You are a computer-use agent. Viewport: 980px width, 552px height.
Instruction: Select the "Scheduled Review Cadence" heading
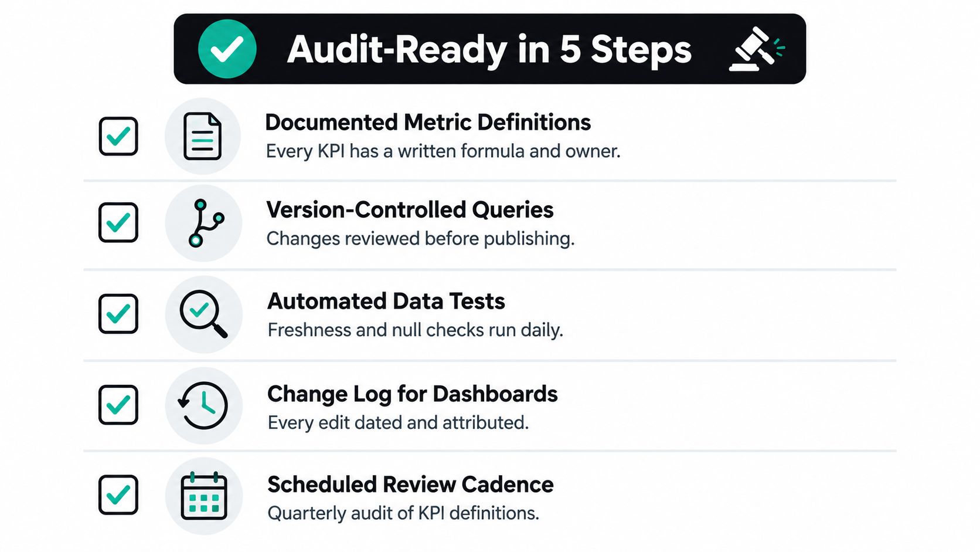coord(410,485)
